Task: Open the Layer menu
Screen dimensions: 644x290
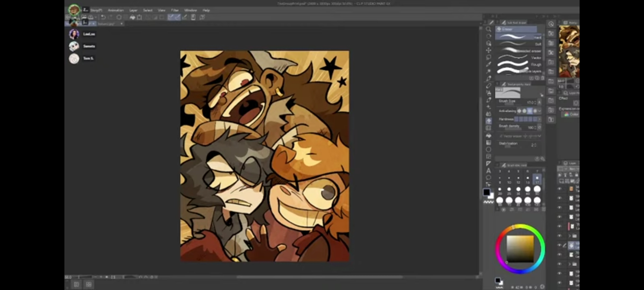Action: point(133,10)
